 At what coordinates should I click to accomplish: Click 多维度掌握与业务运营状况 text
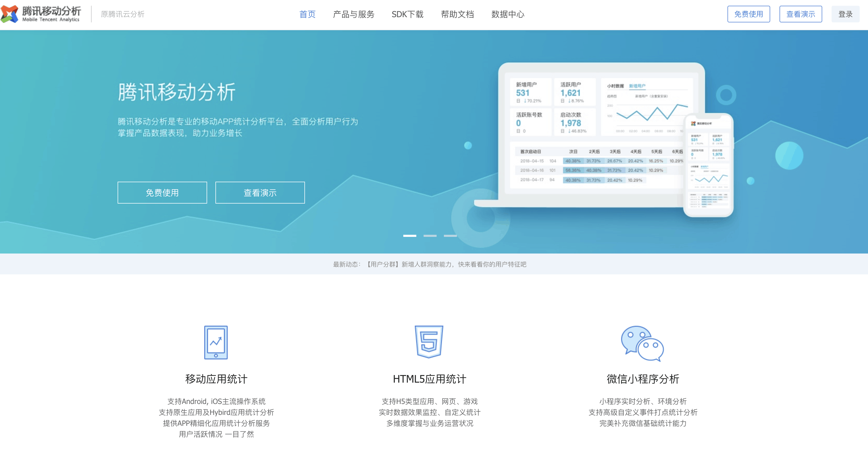coord(430,423)
